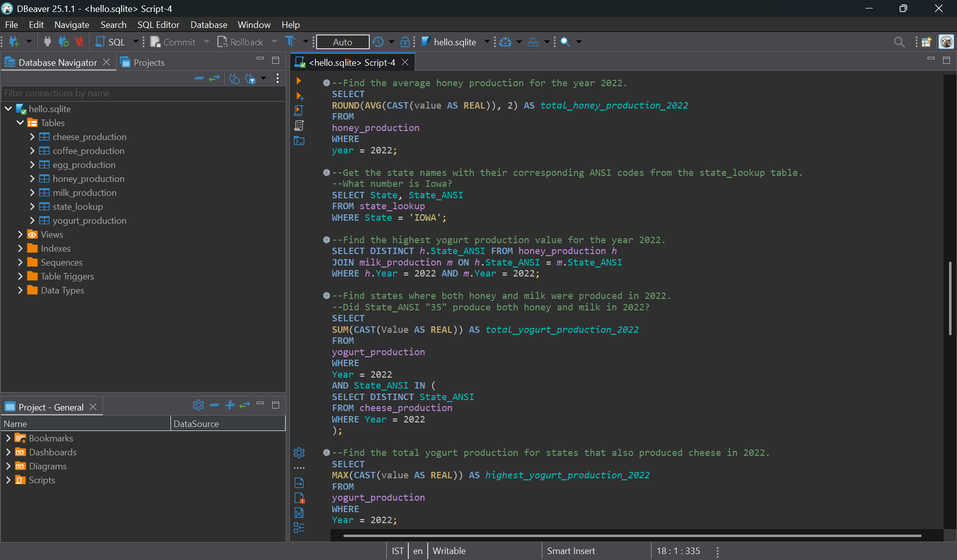
Task: Expand the honey_production table node
Action: point(32,178)
